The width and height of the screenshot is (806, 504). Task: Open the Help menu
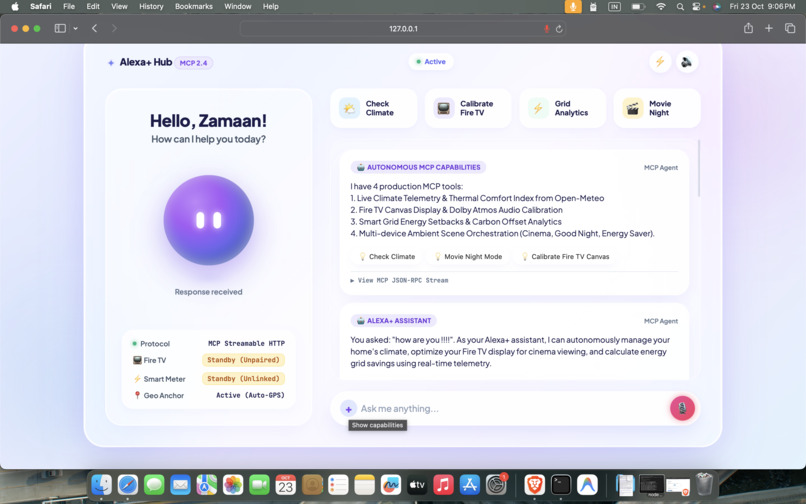tap(271, 6)
